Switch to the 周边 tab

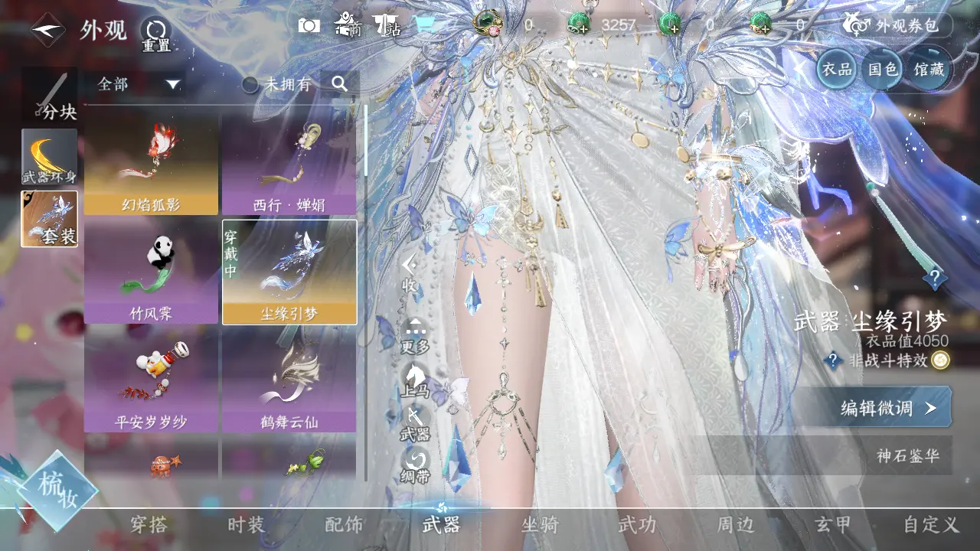click(736, 524)
